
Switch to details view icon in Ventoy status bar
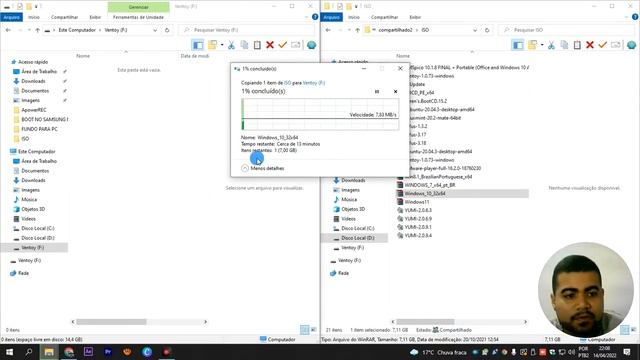pyautogui.click(x=304, y=330)
